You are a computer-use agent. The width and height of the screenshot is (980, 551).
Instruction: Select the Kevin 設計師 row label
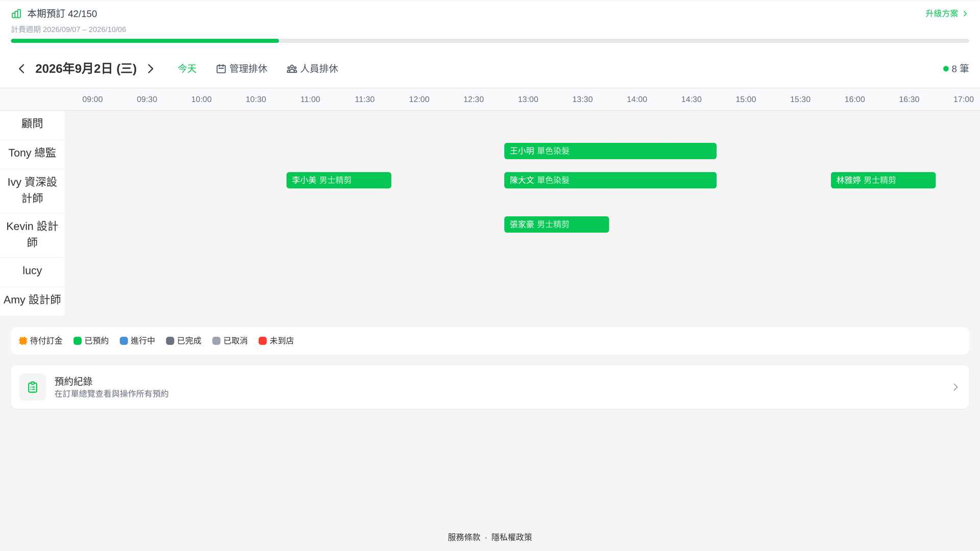[32, 235]
